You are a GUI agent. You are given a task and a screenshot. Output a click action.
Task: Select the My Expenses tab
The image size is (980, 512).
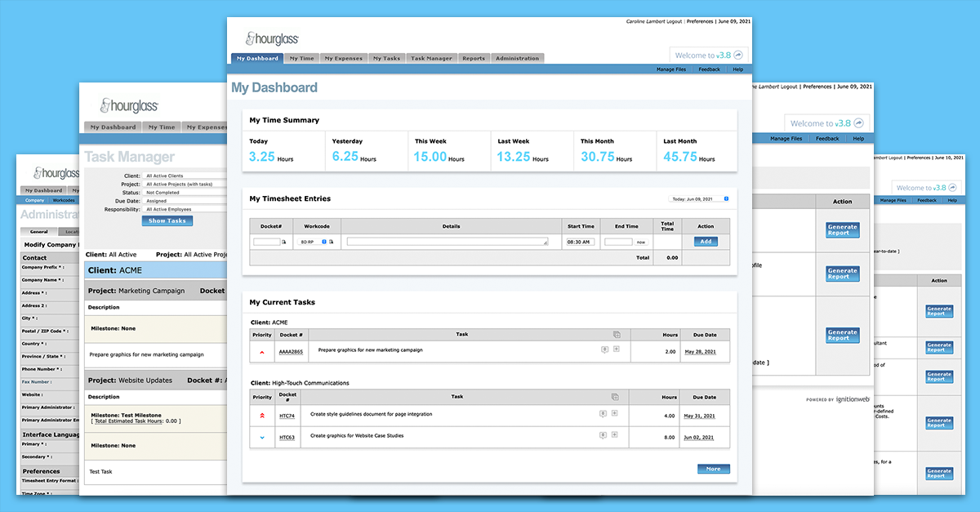tap(342, 59)
